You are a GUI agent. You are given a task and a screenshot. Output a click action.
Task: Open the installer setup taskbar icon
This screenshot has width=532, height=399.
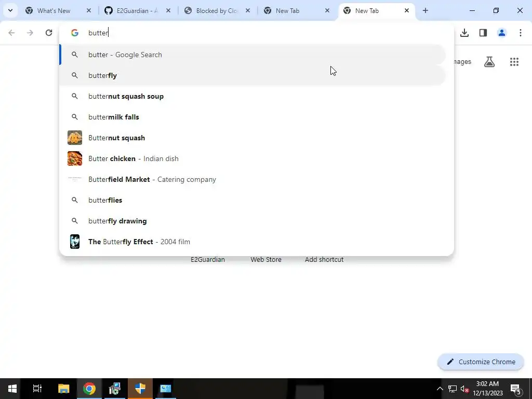[x=115, y=389]
